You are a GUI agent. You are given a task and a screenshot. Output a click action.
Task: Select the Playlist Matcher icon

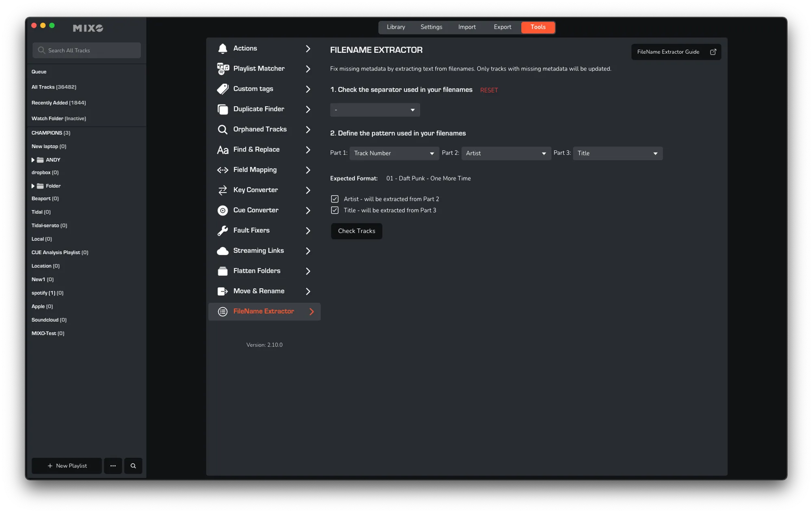pyautogui.click(x=222, y=69)
